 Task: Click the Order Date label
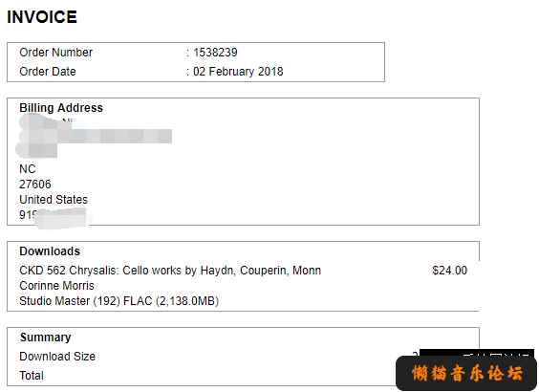pos(48,72)
